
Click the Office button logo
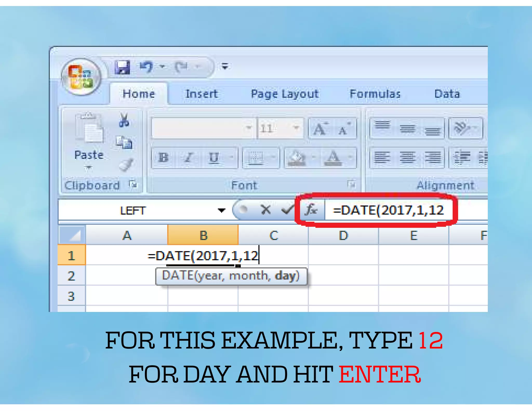[x=81, y=77]
